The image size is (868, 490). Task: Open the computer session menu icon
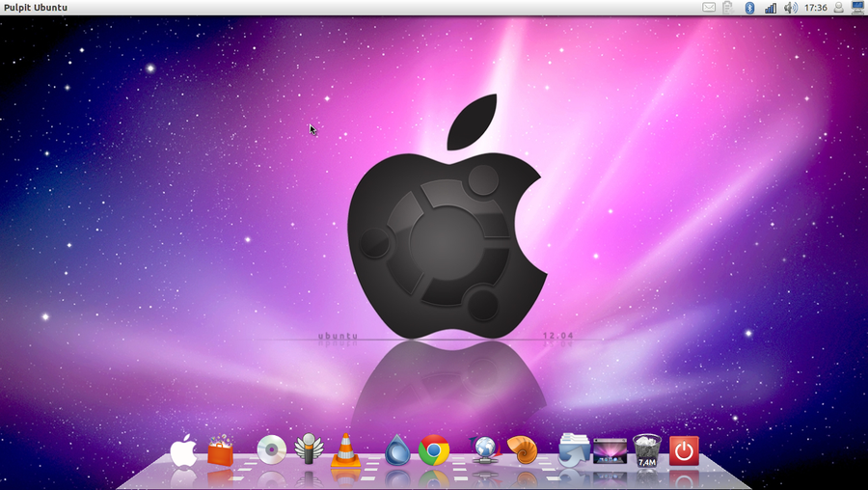(x=857, y=7)
